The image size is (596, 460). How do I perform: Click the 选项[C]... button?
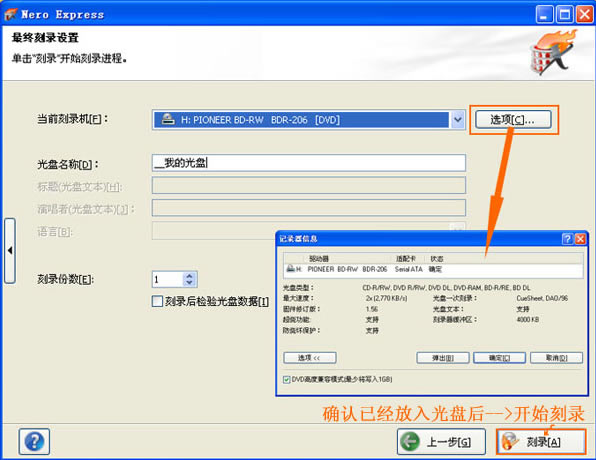513,120
